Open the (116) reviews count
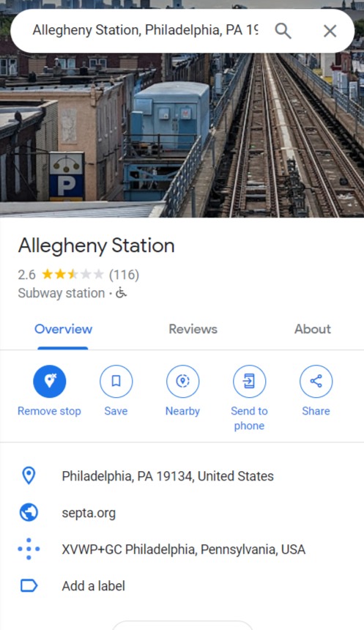This screenshot has height=630, width=364. [x=125, y=275]
